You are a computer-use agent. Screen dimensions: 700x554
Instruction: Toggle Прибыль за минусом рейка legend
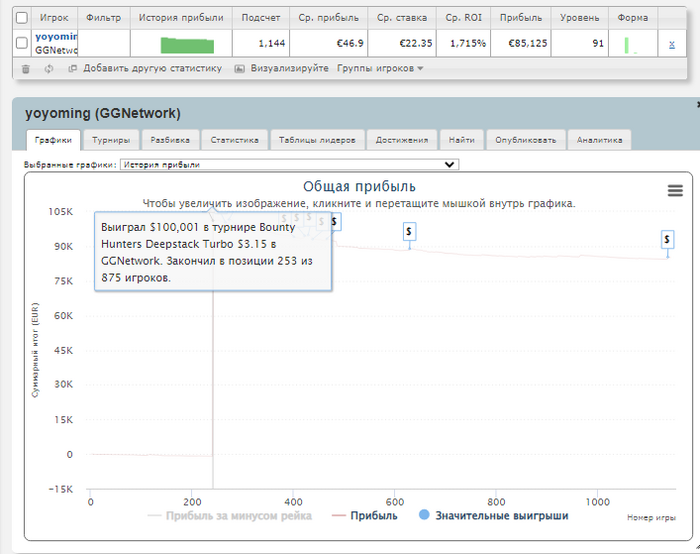tap(229, 516)
